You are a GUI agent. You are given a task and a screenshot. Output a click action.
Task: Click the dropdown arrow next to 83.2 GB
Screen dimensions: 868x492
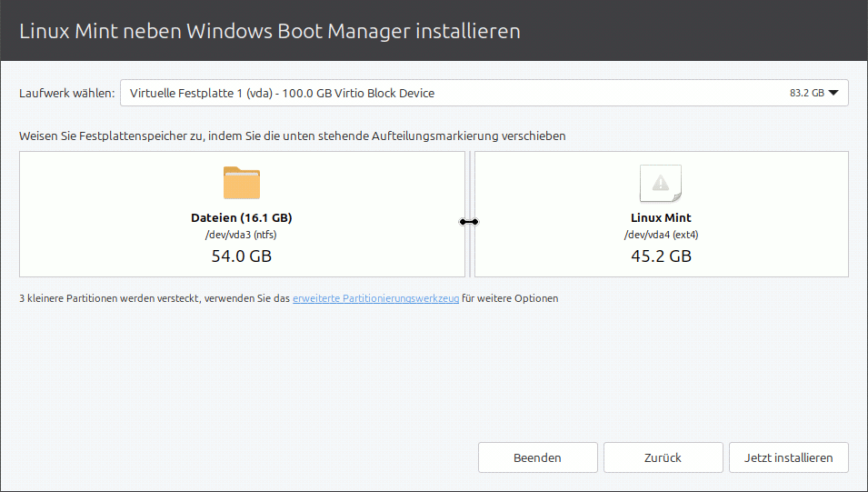tap(833, 93)
